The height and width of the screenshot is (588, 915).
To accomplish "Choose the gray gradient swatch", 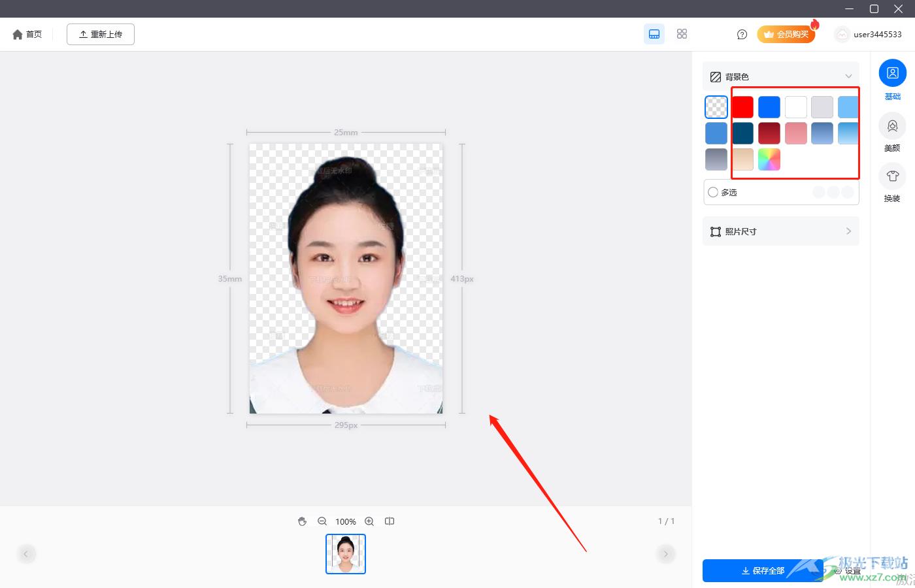I will click(x=716, y=159).
